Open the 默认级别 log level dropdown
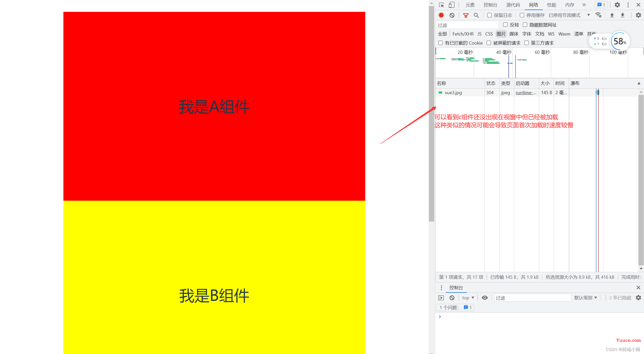644x354 pixels. (585, 298)
